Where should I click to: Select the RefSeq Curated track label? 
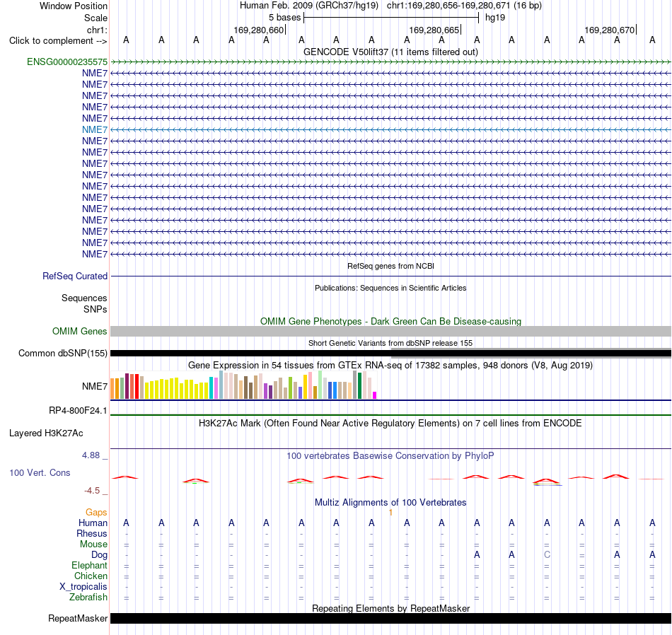click(x=74, y=276)
